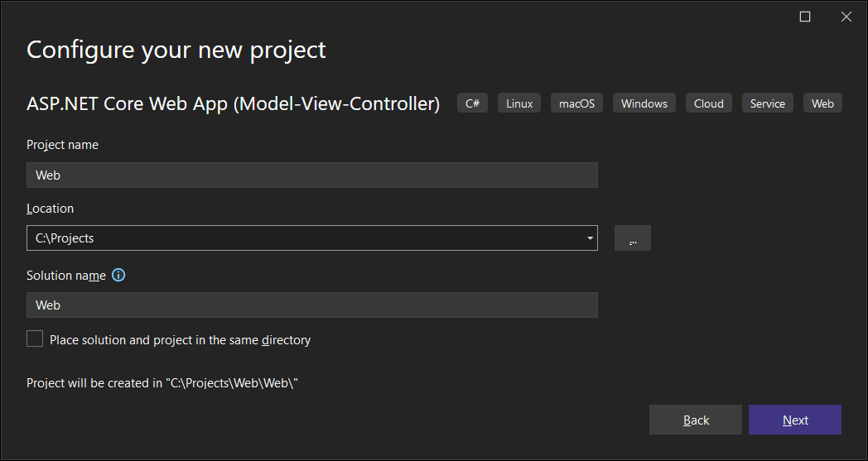Select the C# tag

(472, 103)
